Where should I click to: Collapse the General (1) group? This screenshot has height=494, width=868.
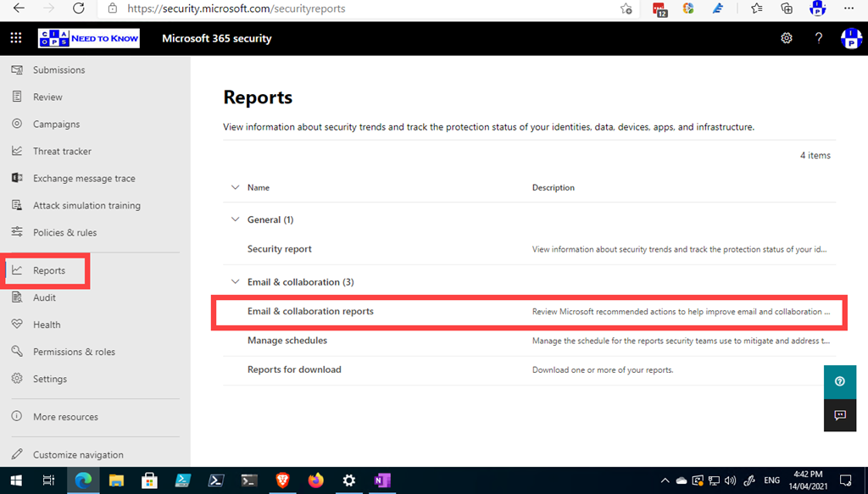[235, 219]
